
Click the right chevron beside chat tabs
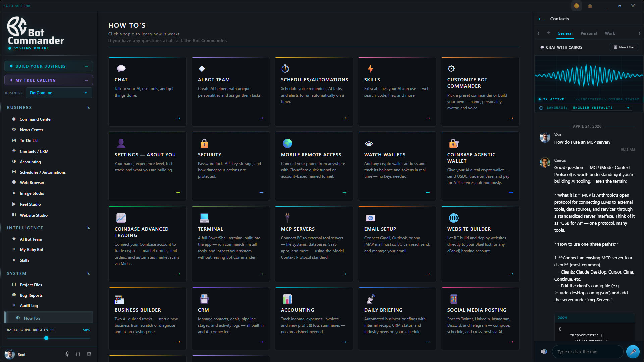point(639,33)
